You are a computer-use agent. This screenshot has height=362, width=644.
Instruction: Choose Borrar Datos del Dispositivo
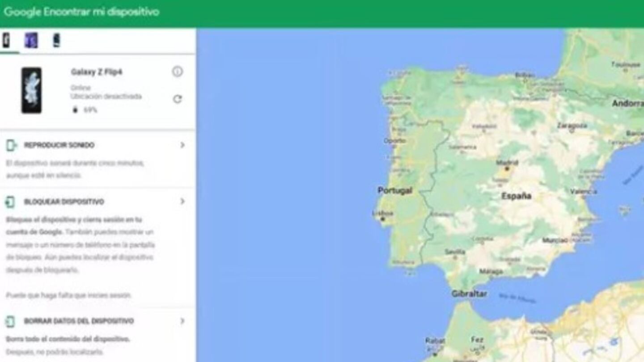point(79,321)
